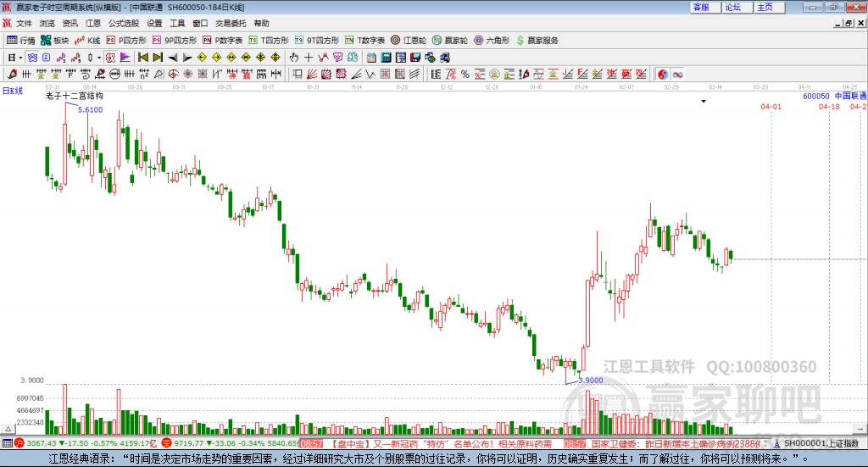The image size is (868, 467).
Task: Click the red 权 adjustment icon
Action: 110,58
